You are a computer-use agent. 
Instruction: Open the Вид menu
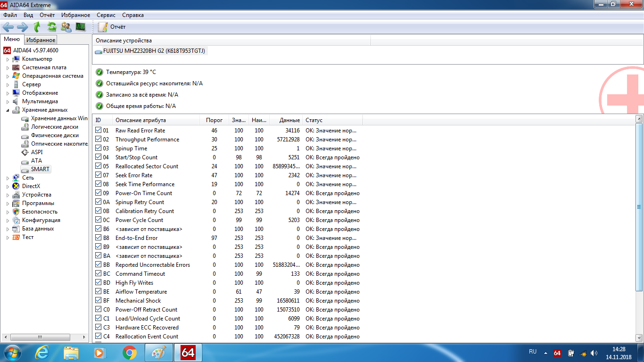28,15
